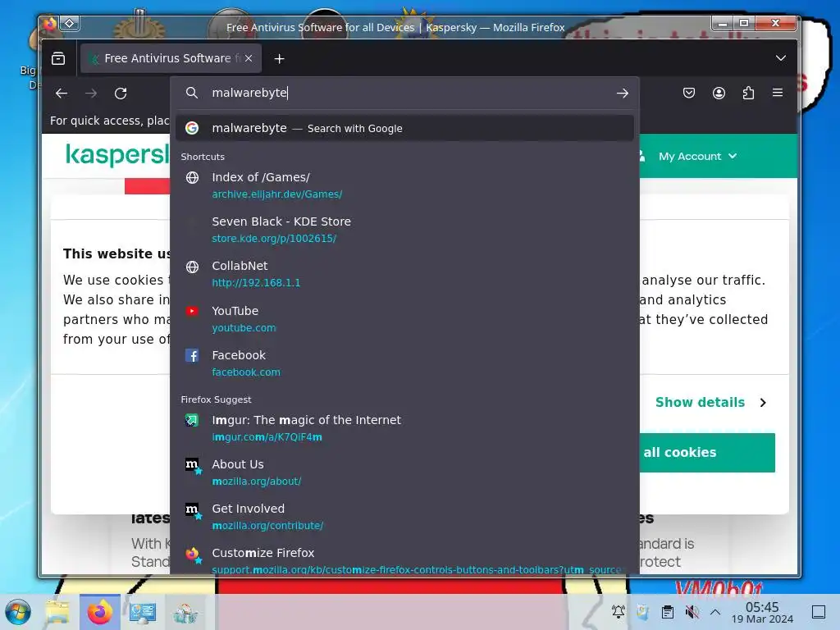This screenshot has height=630, width=840.
Task: Accept all cookies button
Action: coord(707,453)
